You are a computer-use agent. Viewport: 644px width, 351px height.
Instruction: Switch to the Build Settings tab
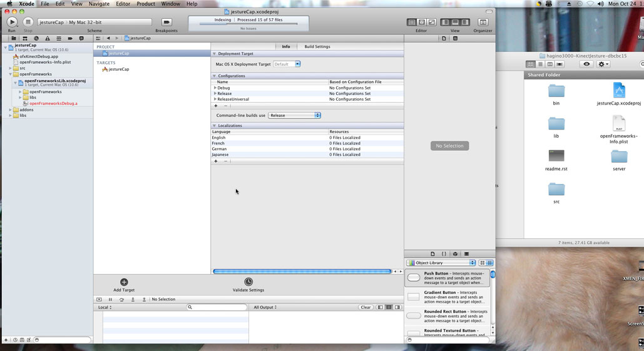click(317, 46)
